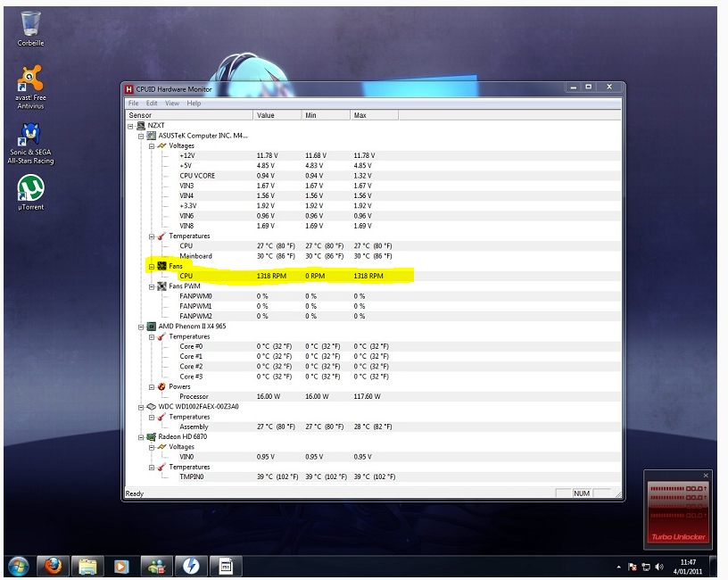Collapse the Voltages node under ASUSTeK
Screen dimensions: 728x580
152,145
